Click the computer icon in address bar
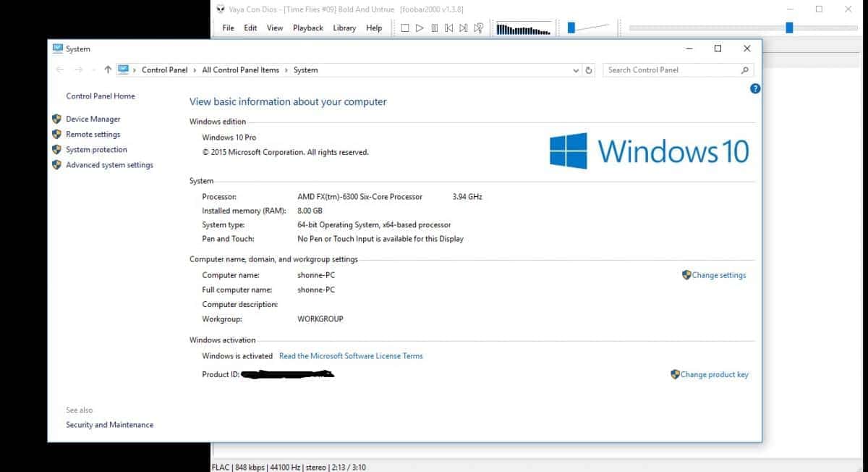The width and height of the screenshot is (868, 472). (x=123, y=69)
